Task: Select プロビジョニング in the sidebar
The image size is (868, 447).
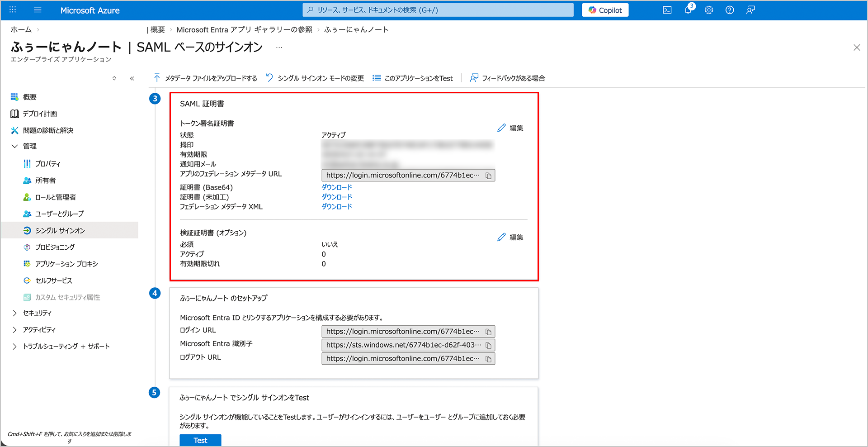Action: click(55, 247)
